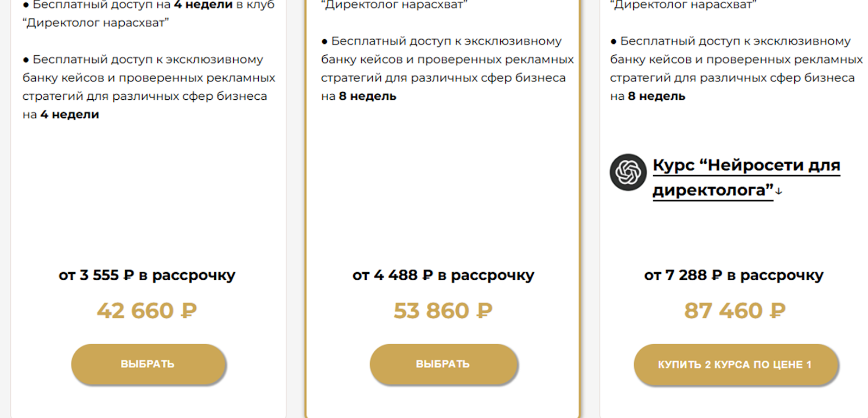Click bold "8 недель" in the middle card
Viewport: 868px width, 418px height.
pyautogui.click(x=368, y=96)
